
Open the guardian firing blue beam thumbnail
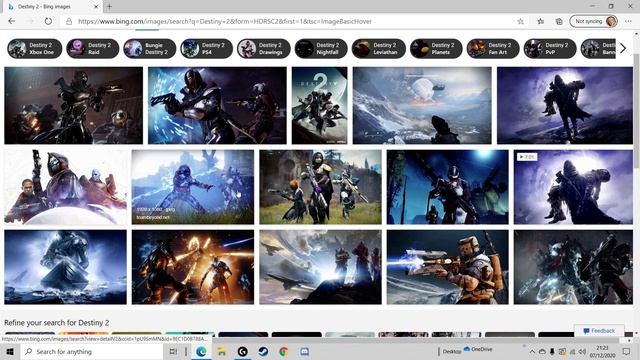[x=448, y=267]
